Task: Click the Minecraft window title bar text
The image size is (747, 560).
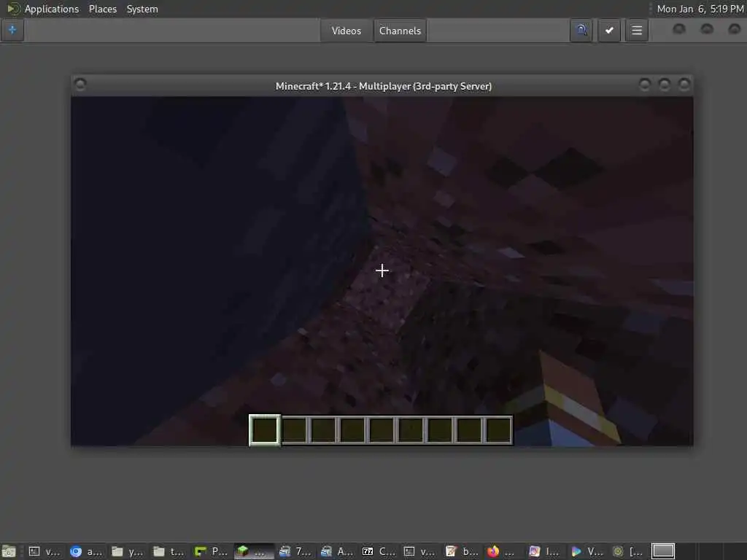Action: tap(384, 86)
